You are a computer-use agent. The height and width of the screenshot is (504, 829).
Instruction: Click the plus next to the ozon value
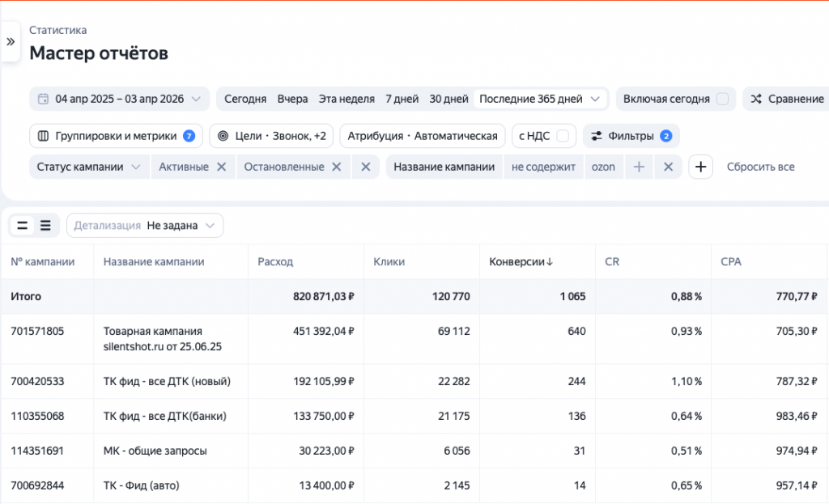639,167
